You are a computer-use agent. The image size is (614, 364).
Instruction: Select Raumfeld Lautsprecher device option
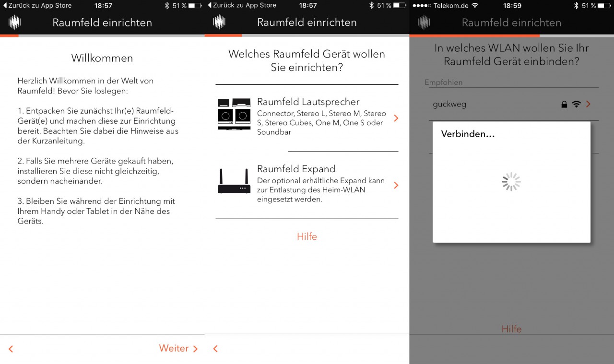pyautogui.click(x=307, y=118)
